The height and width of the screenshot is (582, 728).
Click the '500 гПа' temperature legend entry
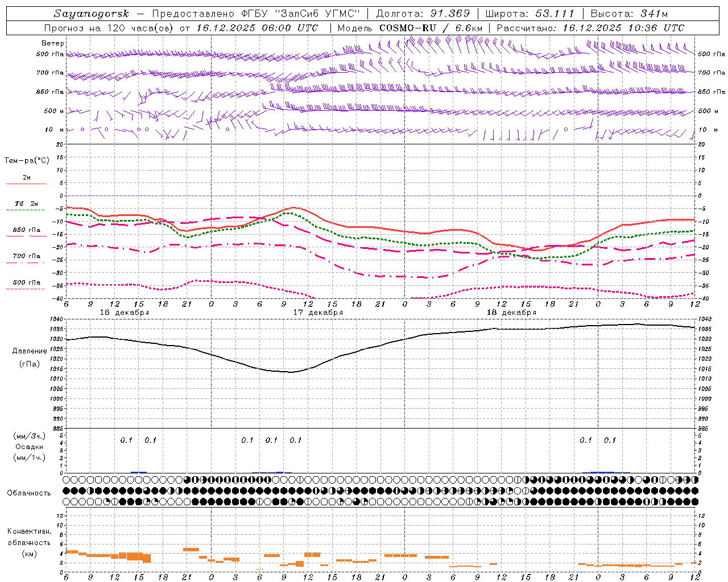click(x=27, y=282)
